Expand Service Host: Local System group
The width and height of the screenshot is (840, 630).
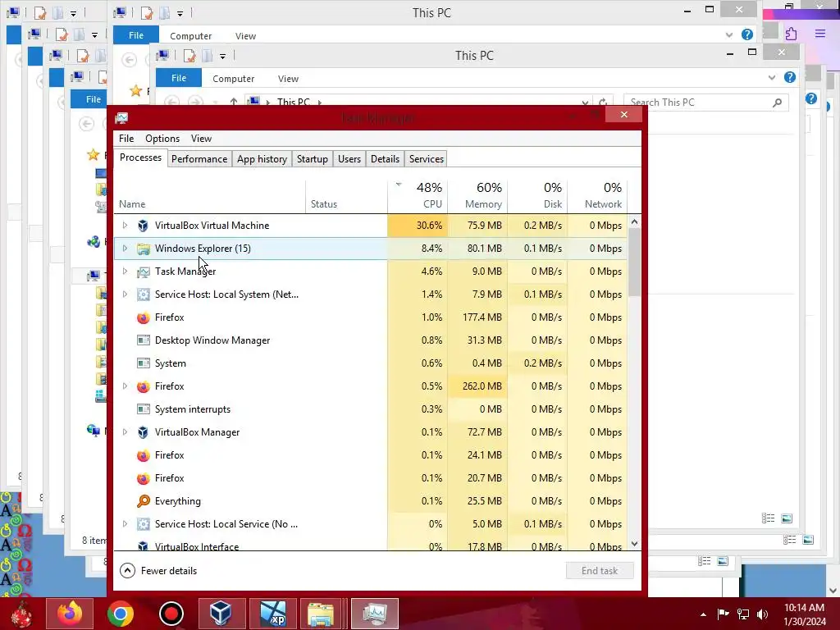pyautogui.click(x=125, y=294)
